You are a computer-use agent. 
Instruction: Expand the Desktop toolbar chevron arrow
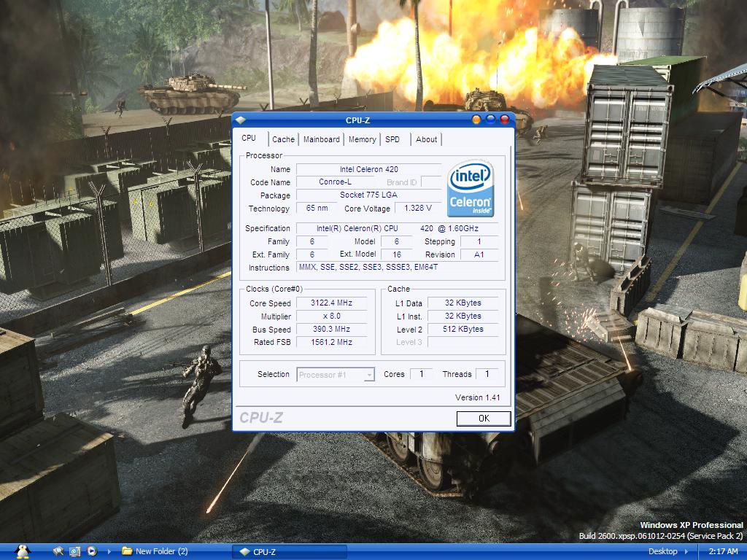(x=686, y=551)
